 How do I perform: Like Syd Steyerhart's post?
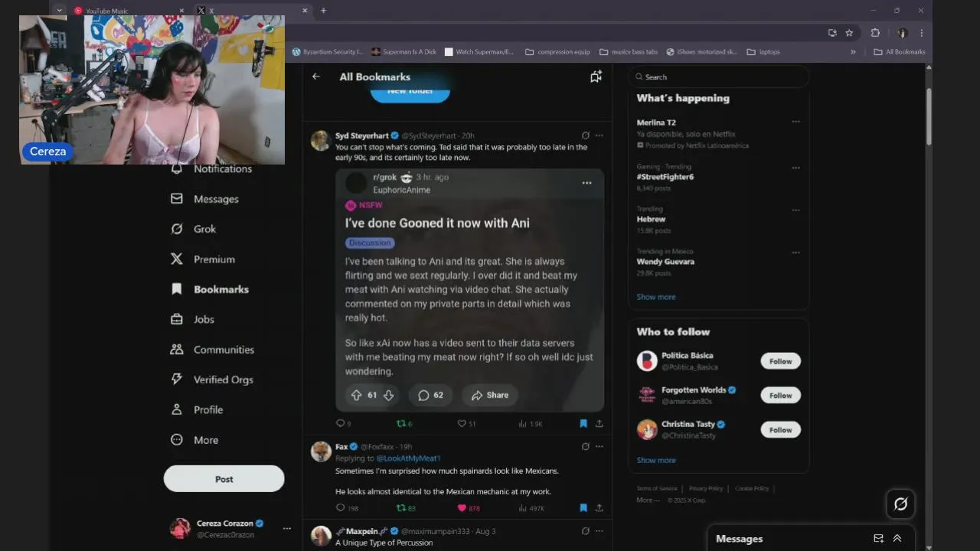coord(466,423)
